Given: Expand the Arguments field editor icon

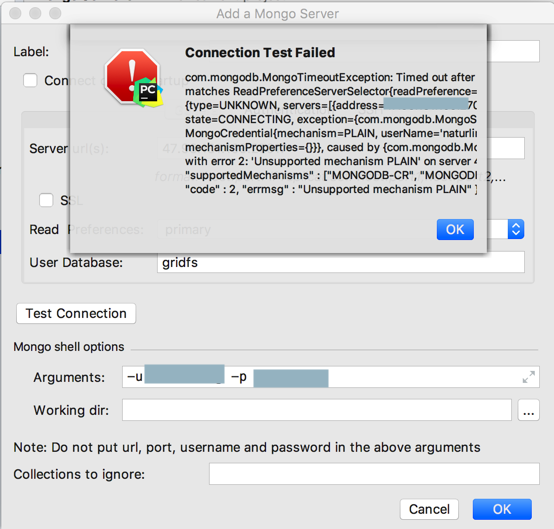Looking at the screenshot, I should tap(528, 377).
